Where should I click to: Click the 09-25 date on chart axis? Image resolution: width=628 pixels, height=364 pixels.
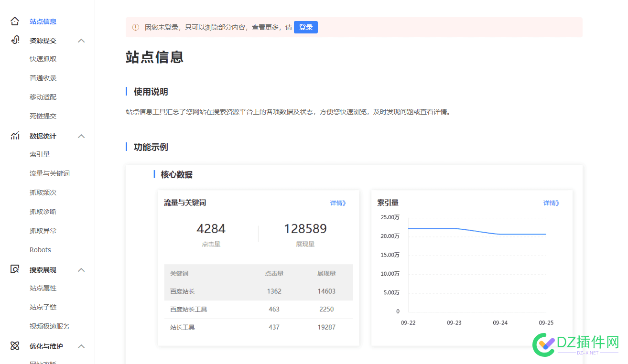tap(546, 323)
